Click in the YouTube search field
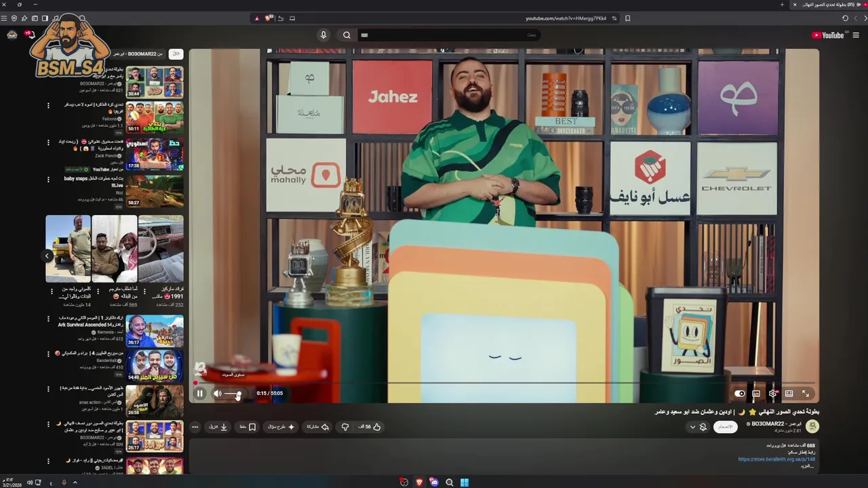Viewport: 868px width, 488px height. (449, 35)
